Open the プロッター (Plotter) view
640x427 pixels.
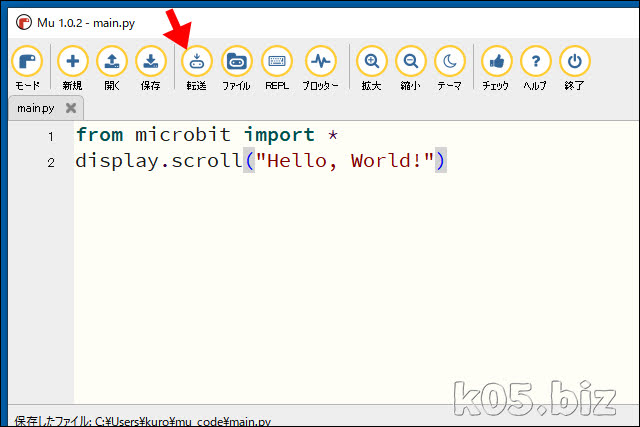(x=320, y=68)
